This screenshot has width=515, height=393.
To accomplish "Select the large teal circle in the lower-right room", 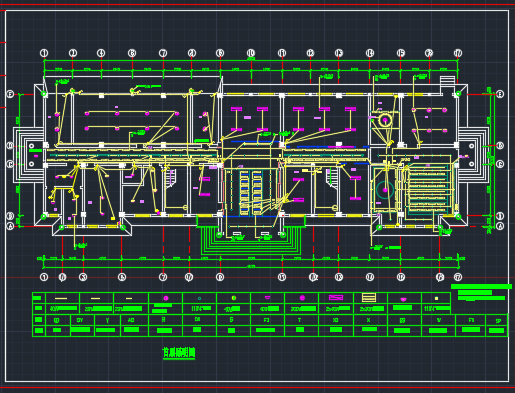I will [x=385, y=190].
